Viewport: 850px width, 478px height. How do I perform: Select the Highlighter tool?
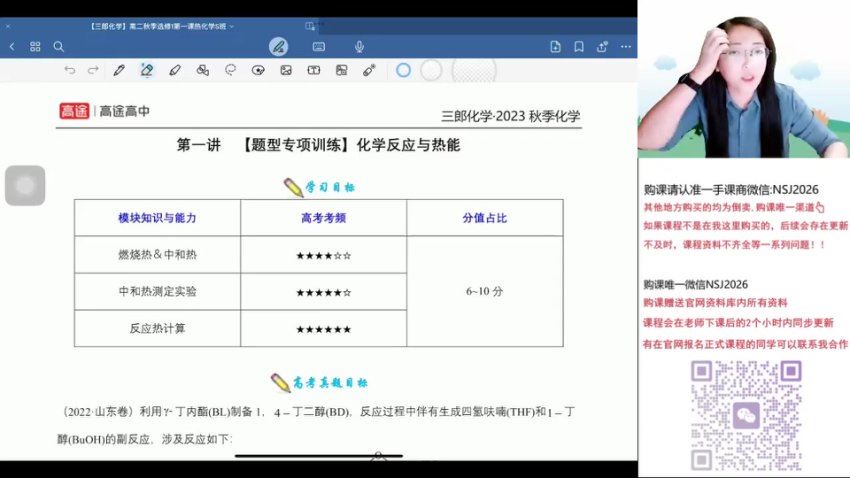[175, 70]
